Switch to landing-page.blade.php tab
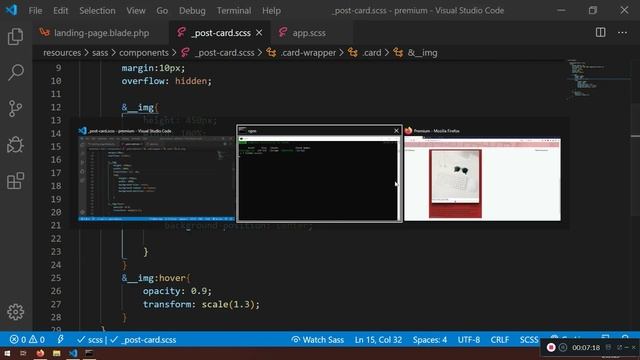Screen dimensions: 640x360 click(101, 33)
